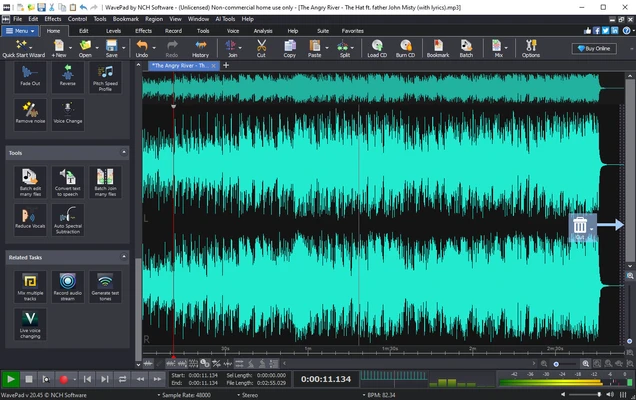
Task: Open Batch Join many files tool
Action: (105, 182)
